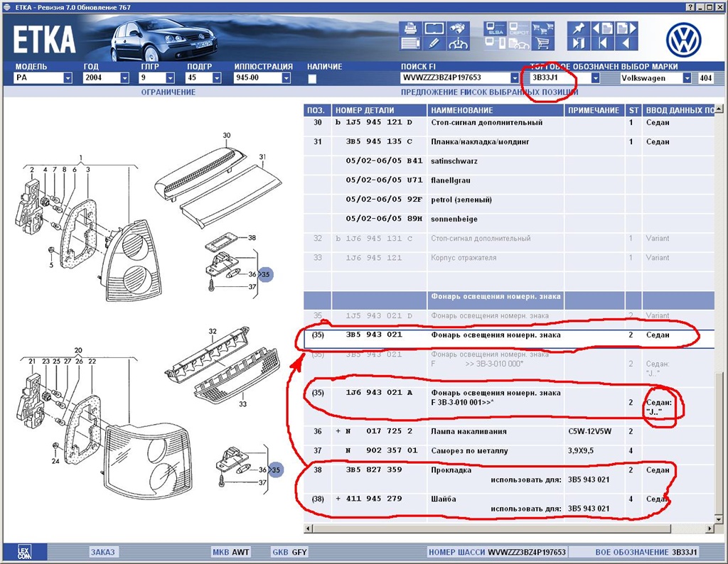
Task: Expand the ПОДГР subgroup dropdown
Action: coord(216,78)
